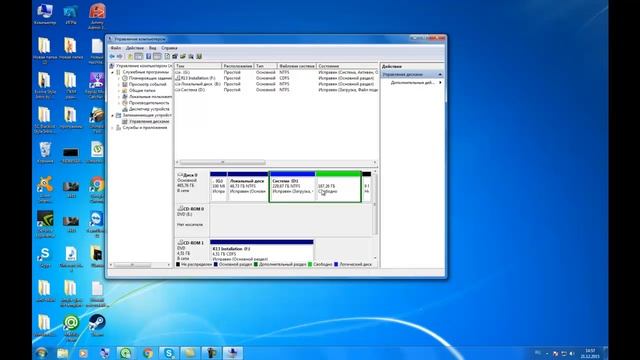Select Локальные пользователи in the tree
This screenshot has width=640, height=360.
click(x=150, y=97)
